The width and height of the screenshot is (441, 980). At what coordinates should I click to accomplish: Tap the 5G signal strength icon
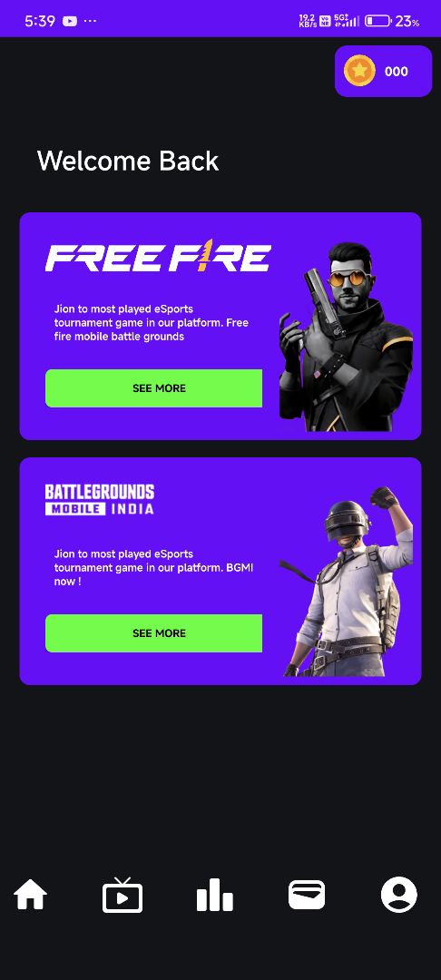pyautogui.click(x=347, y=21)
